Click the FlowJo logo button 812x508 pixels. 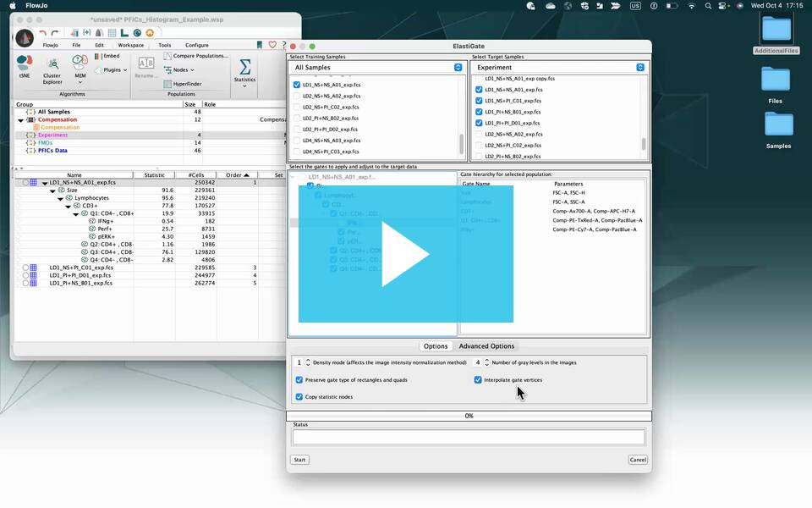(25, 37)
